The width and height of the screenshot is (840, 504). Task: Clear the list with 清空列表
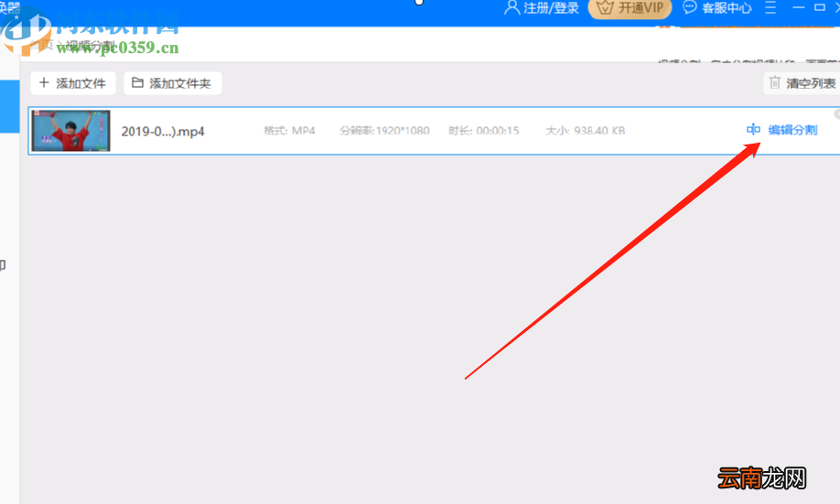click(802, 83)
